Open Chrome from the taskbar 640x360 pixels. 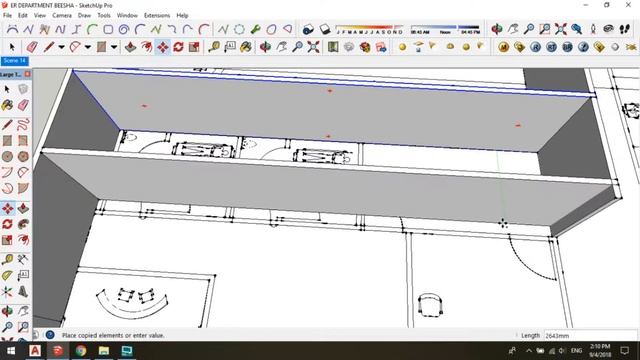coord(81,351)
